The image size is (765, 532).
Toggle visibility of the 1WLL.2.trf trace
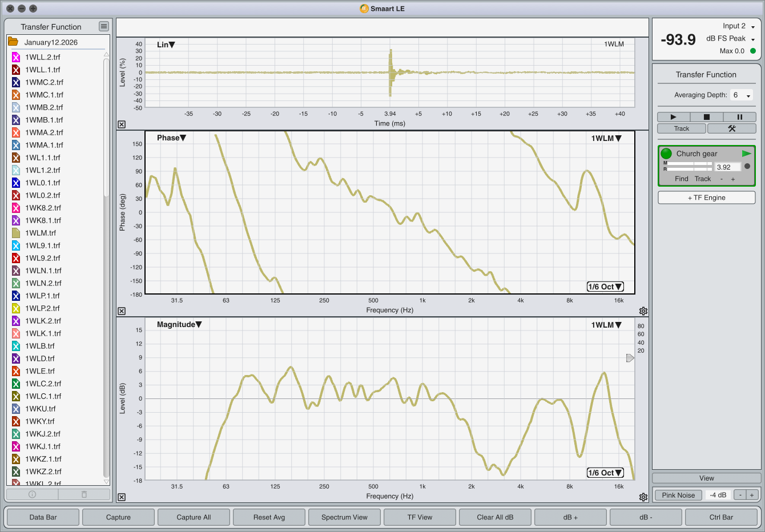(x=16, y=57)
